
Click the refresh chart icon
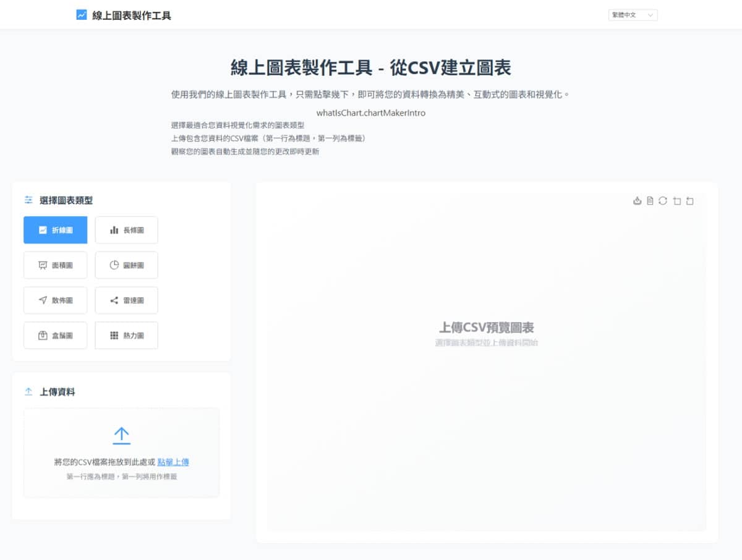tap(663, 200)
